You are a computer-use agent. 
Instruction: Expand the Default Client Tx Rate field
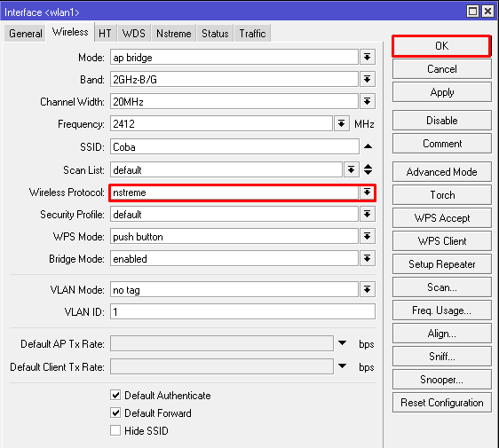point(343,366)
